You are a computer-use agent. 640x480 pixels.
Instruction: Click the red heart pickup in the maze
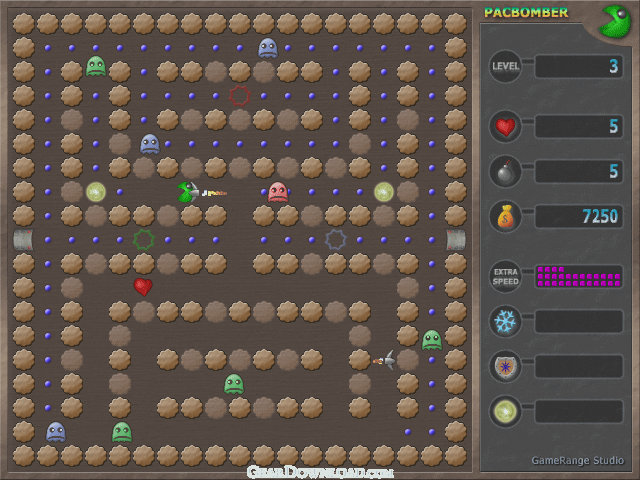click(143, 287)
